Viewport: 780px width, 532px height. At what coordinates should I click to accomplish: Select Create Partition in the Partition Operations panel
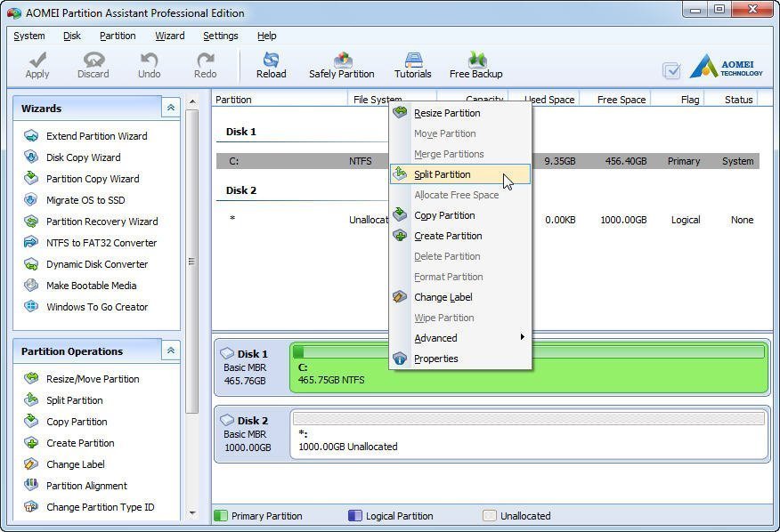80,443
